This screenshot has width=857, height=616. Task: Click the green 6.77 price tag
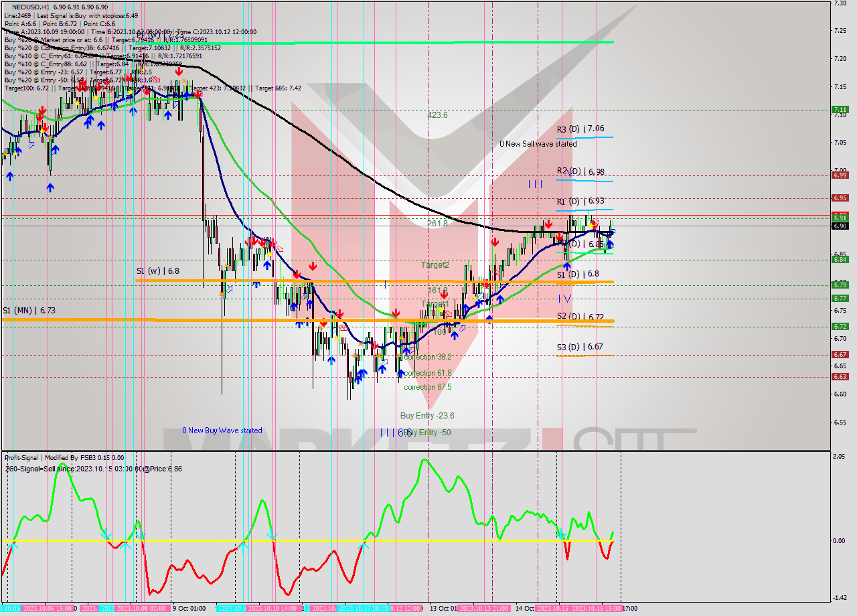coord(840,298)
